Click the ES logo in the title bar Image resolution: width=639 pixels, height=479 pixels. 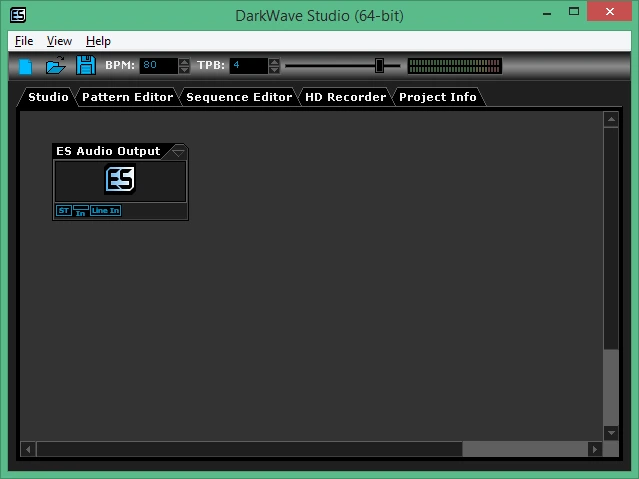click(18, 15)
